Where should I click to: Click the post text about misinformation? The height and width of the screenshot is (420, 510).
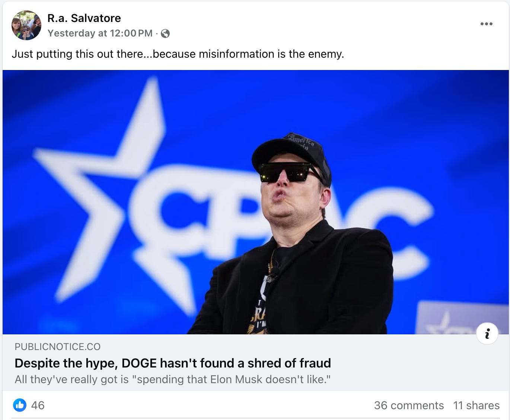178,54
